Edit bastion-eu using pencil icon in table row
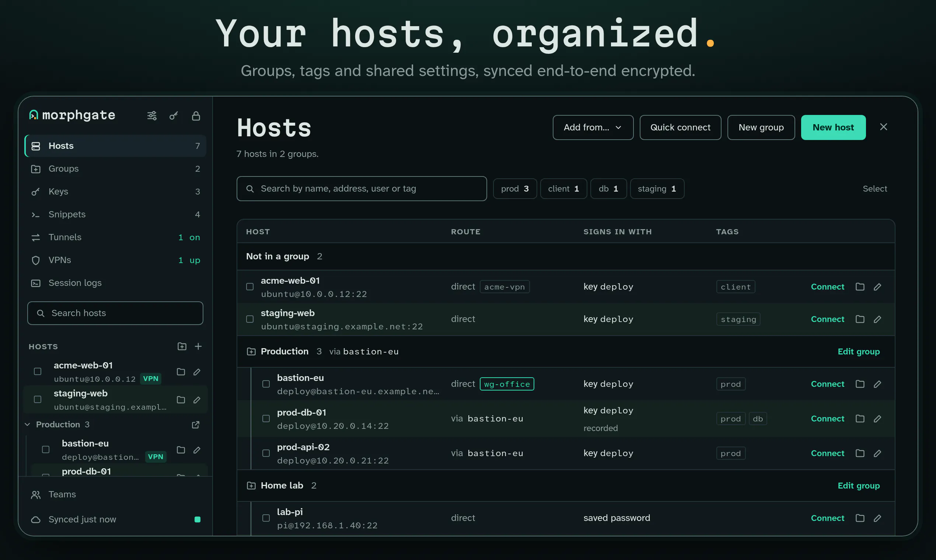This screenshot has height=560, width=936. [877, 384]
